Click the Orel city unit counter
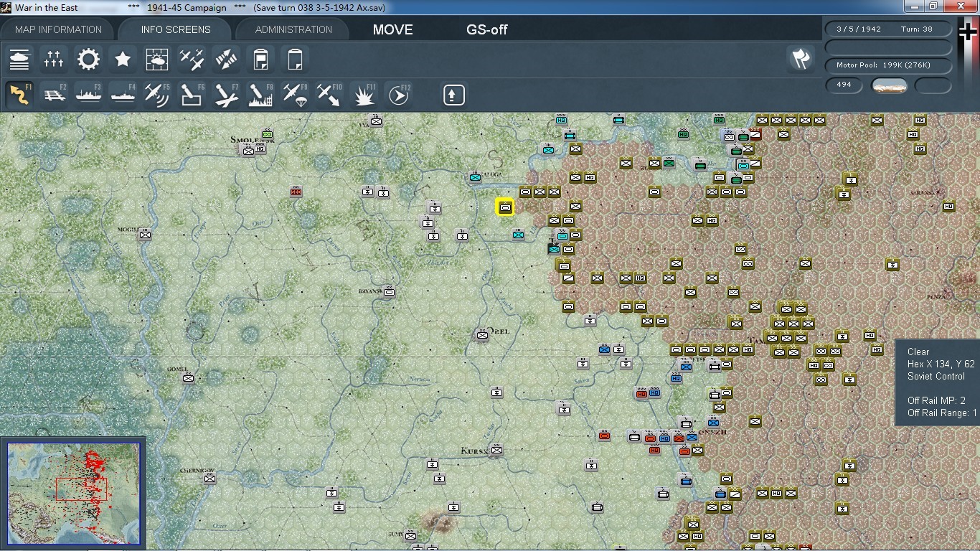The image size is (980, 551). (482, 335)
